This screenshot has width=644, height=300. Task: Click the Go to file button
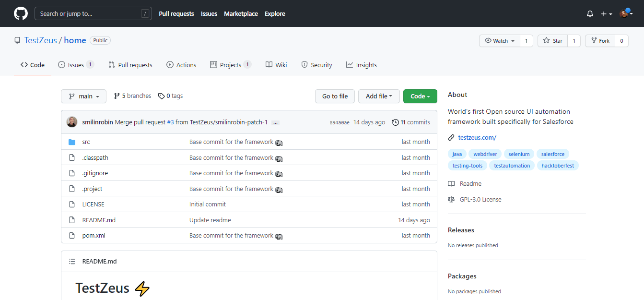[x=335, y=96]
